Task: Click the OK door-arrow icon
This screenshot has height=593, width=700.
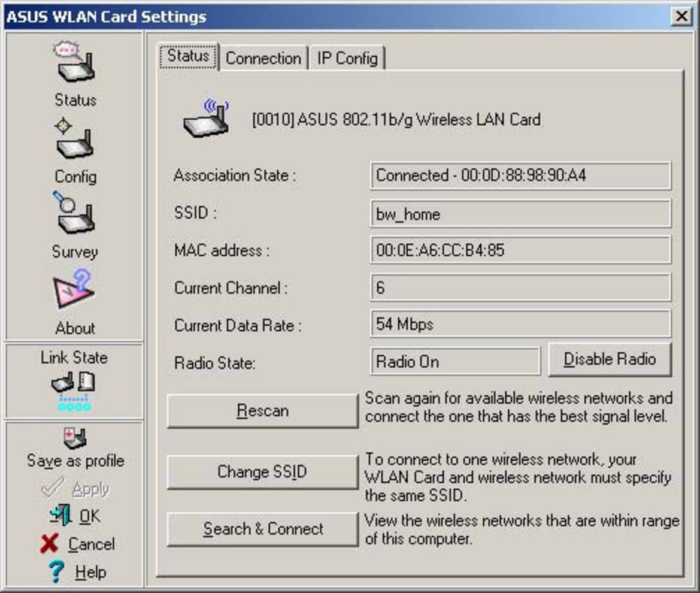Action: (60, 515)
